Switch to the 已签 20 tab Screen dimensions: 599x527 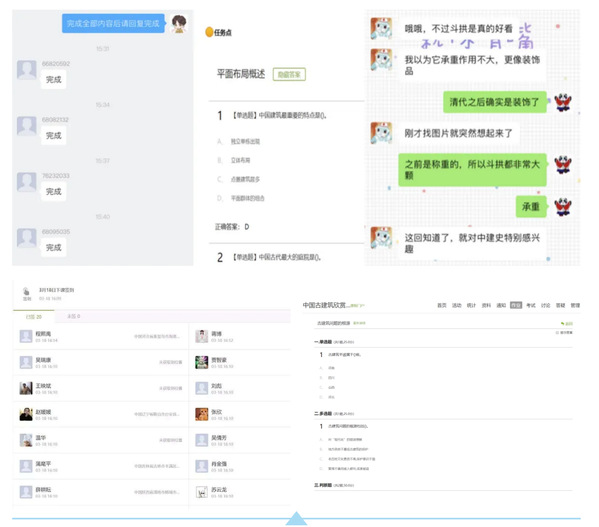tap(34, 317)
